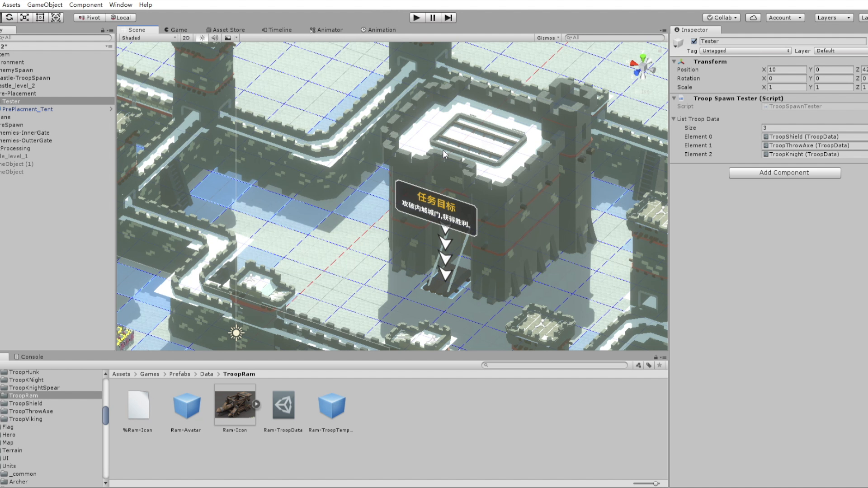Open the Account dropdown
This screenshot has height=488, width=868.
tap(786, 18)
